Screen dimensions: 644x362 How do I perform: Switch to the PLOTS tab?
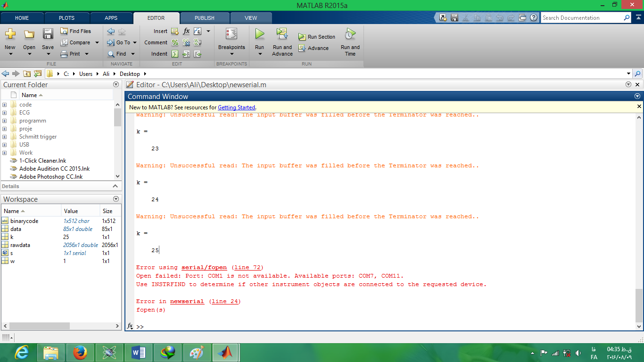(66, 18)
